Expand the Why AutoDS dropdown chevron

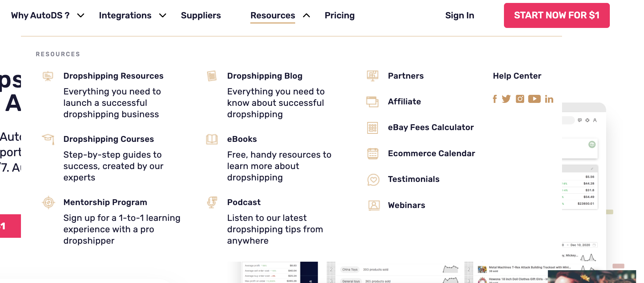[81, 15]
